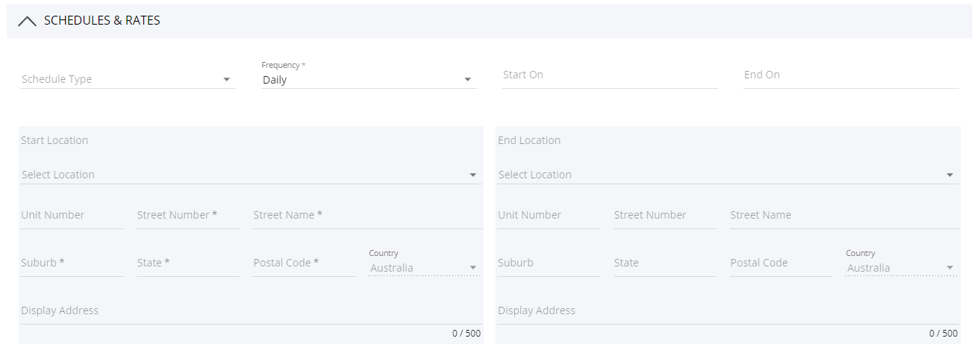Click Start Location Unit Number field
The image size is (980, 353).
[x=72, y=215]
